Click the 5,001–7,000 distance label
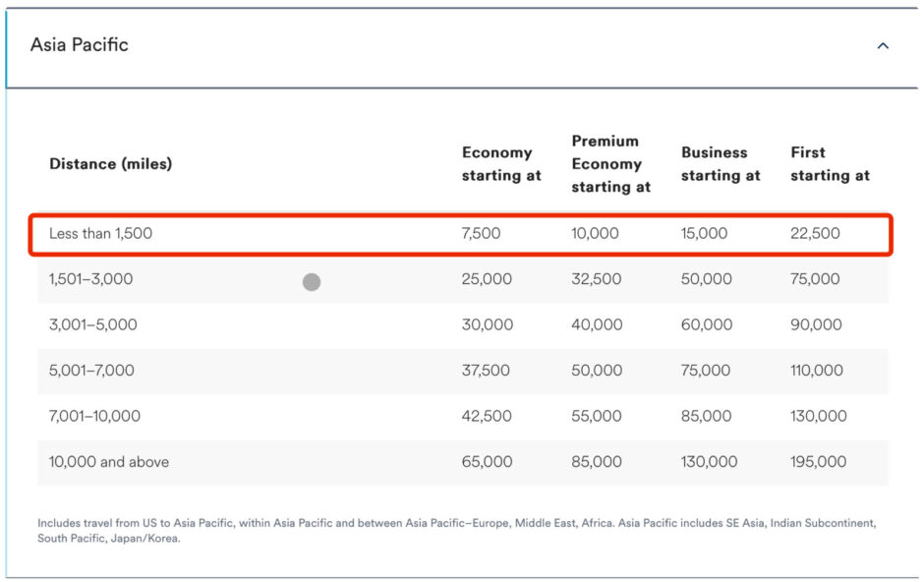 [x=91, y=371]
